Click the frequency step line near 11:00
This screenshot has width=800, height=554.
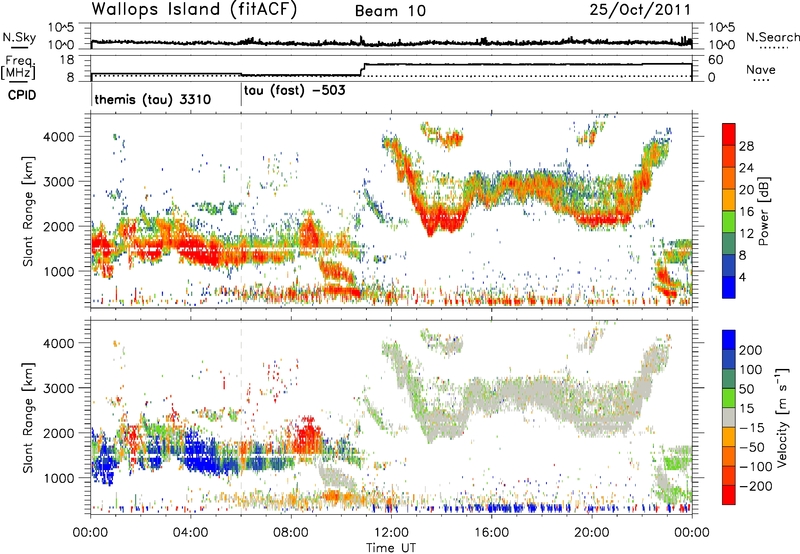362,69
